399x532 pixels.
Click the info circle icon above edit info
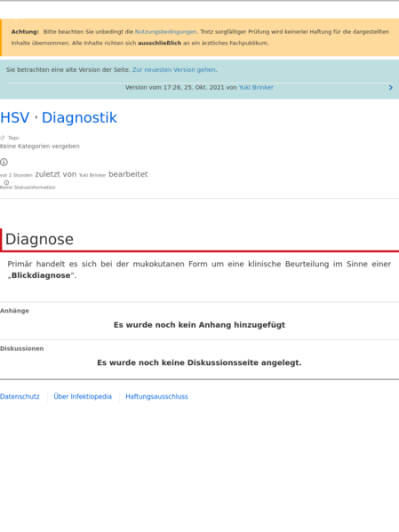point(4,163)
